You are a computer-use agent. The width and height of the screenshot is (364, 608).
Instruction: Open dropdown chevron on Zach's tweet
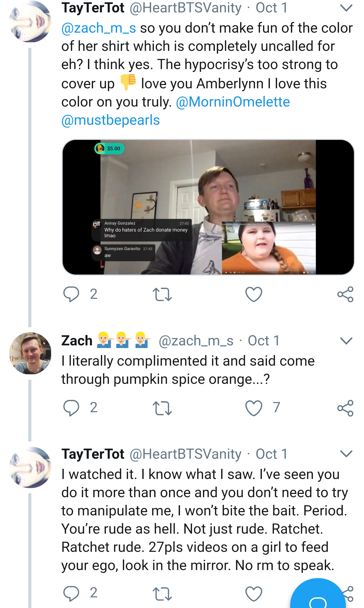click(346, 341)
